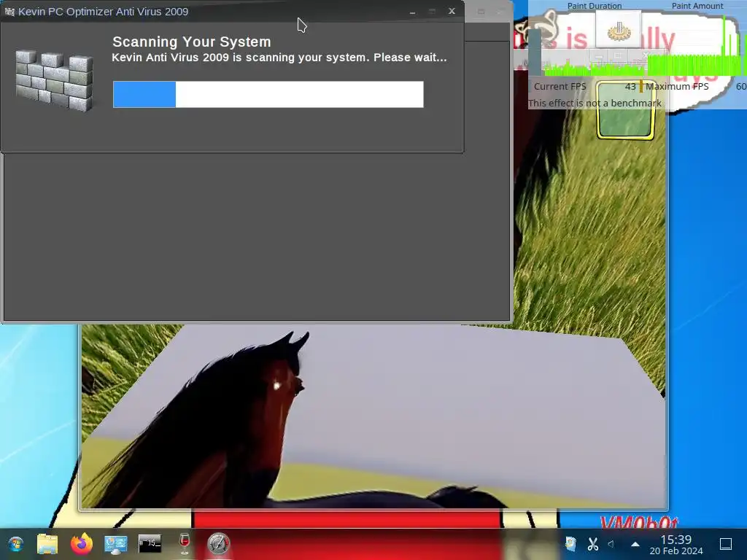Minimize the Kevin PC Optimizer window
Image resolution: width=747 pixels, height=560 pixels.
[413, 12]
